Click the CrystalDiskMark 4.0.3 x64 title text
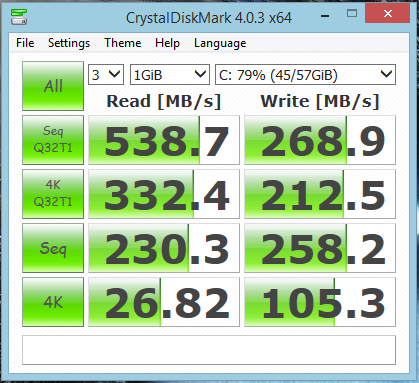This screenshot has height=383, width=419. click(x=209, y=18)
